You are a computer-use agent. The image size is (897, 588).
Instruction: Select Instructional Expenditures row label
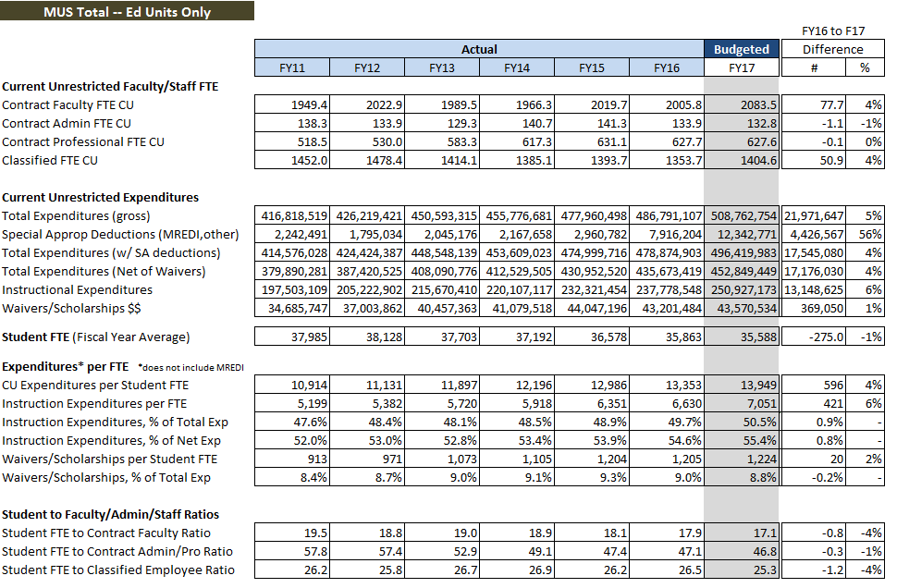(78, 289)
